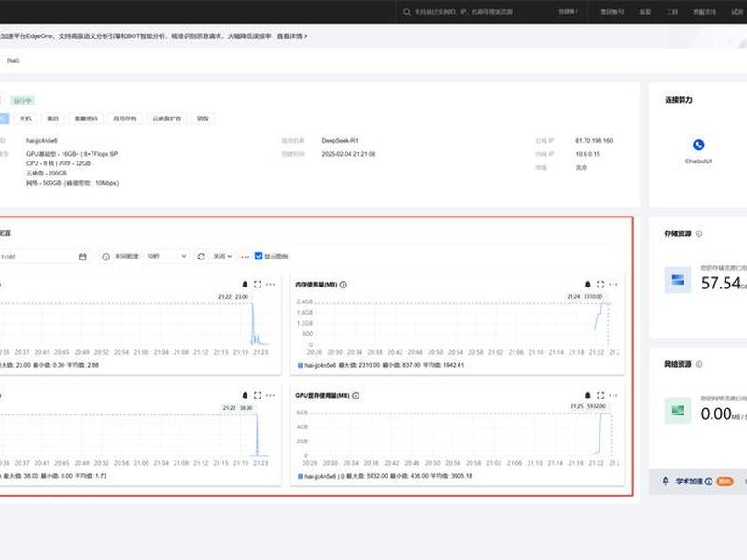Click the alarm bell on GPU显存使用量 chart

pyautogui.click(x=588, y=395)
